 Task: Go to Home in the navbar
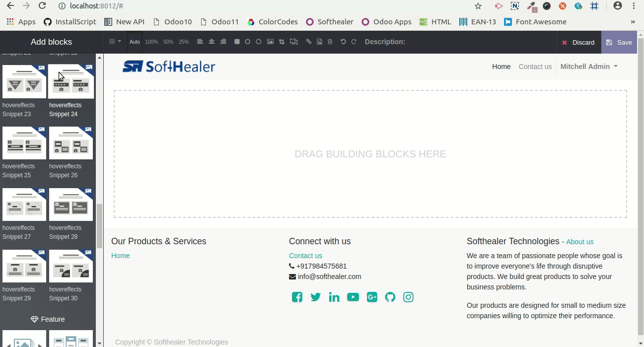click(x=501, y=67)
